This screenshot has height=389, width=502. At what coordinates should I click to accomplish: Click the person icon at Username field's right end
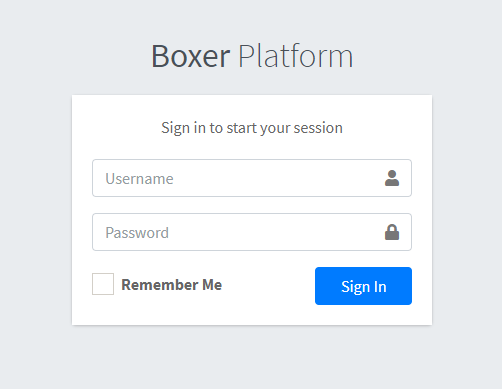392,178
